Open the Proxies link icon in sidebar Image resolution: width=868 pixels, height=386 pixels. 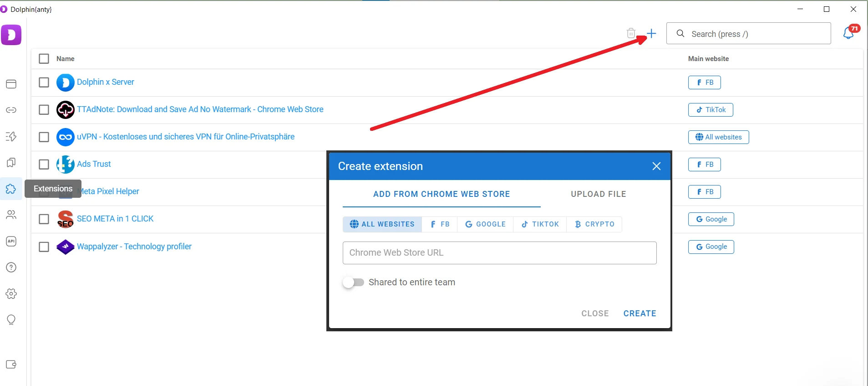click(11, 110)
